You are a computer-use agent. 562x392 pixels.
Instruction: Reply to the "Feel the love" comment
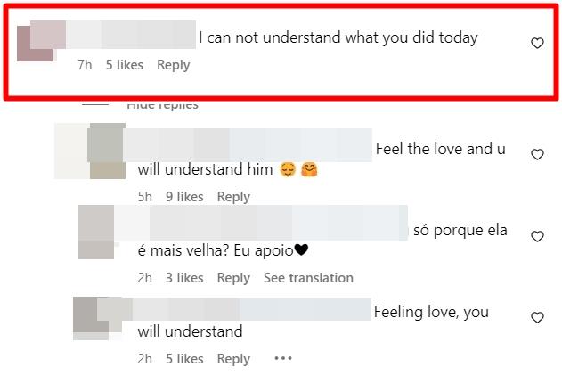(x=233, y=197)
